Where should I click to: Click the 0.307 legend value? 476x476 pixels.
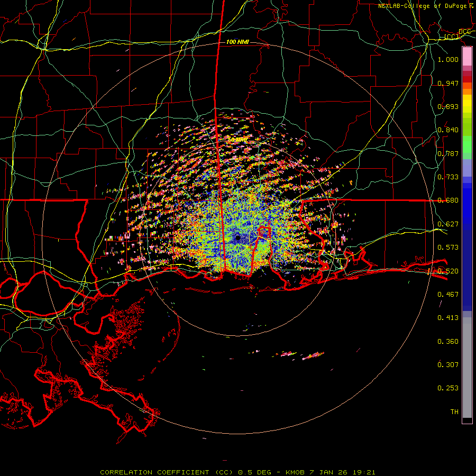[448, 365]
